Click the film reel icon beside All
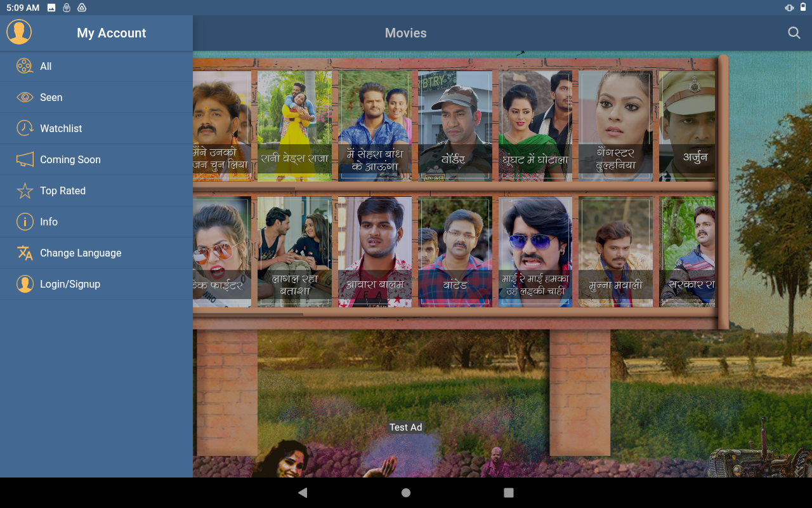 coord(25,66)
